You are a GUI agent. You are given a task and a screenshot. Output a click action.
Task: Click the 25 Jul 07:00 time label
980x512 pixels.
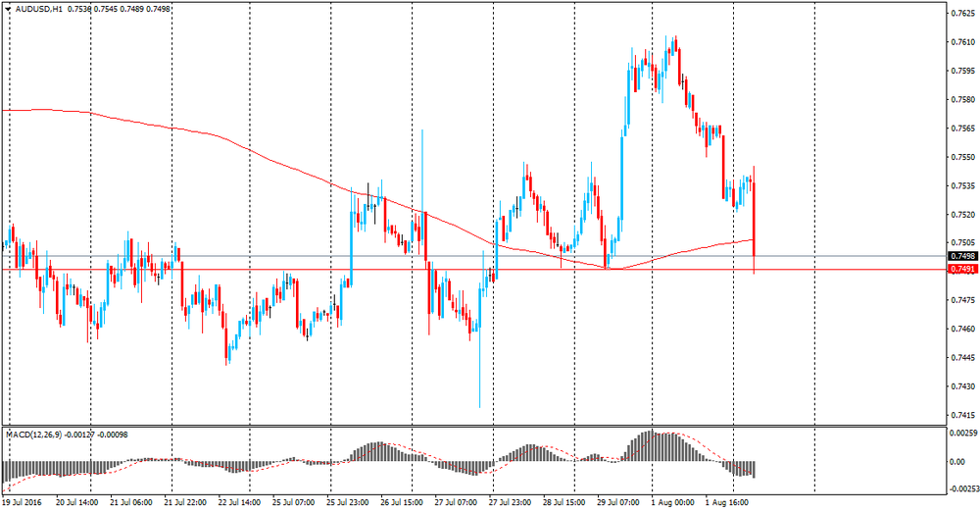293,502
